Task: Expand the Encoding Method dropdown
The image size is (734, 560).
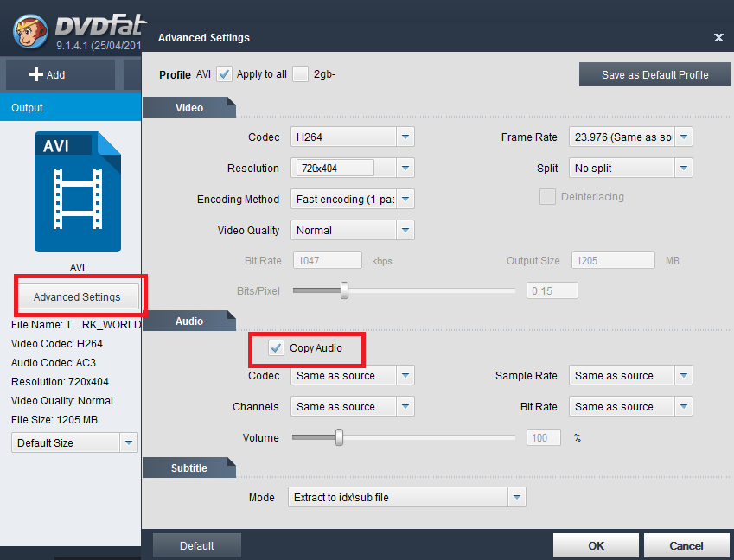Action: [405, 200]
